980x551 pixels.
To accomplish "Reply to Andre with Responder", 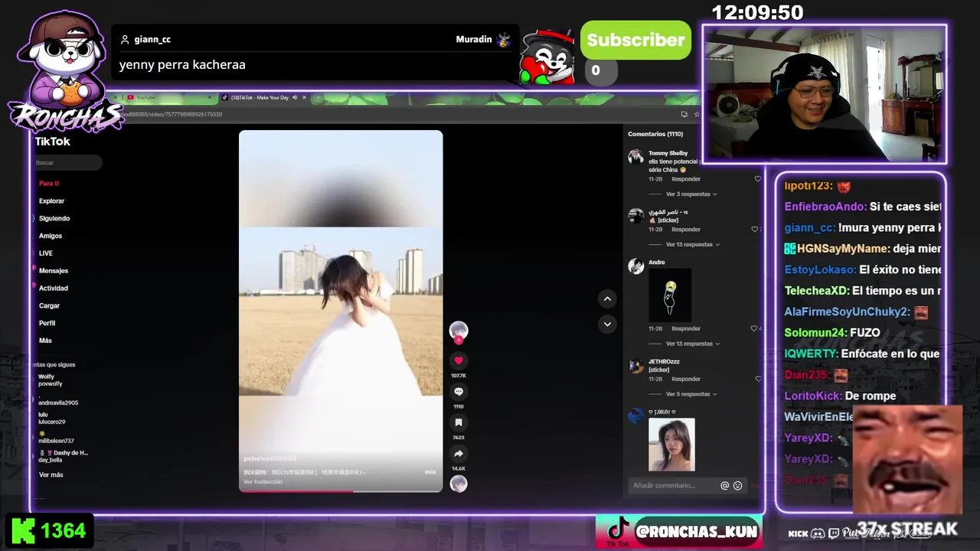I will [686, 328].
